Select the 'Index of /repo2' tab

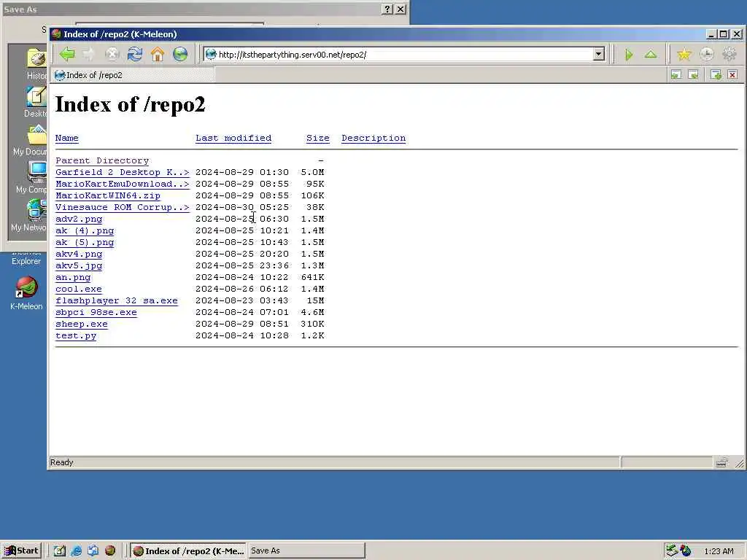[x=133, y=75]
